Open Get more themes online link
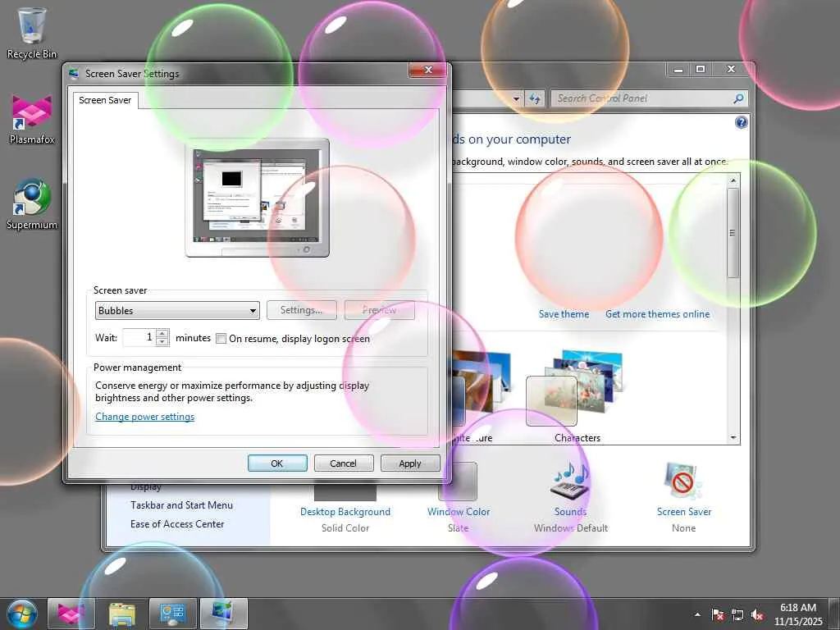 tap(657, 314)
